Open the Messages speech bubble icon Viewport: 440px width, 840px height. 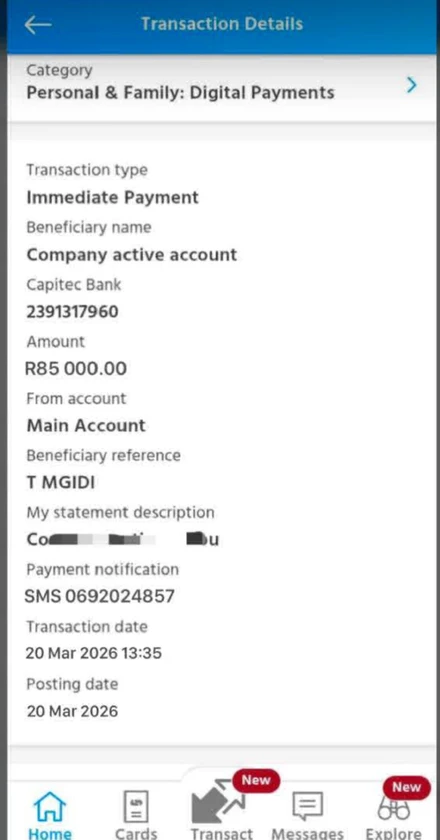click(x=307, y=807)
